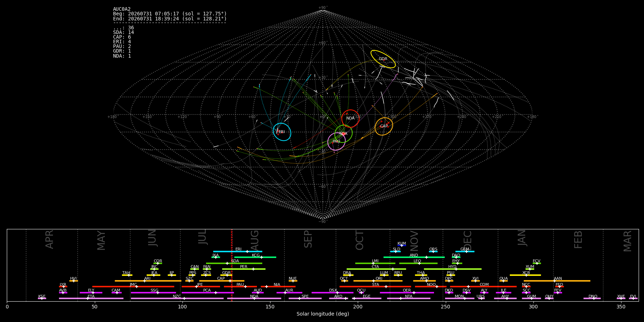
Task: Click the cyan ERI timeline bar
Action: (238, 252)
